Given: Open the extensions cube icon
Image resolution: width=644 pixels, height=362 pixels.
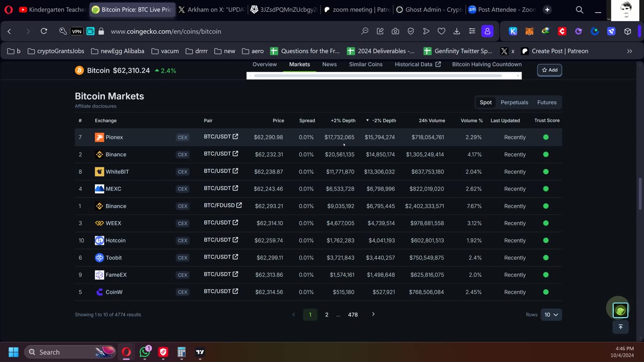Looking at the screenshot, I should (627, 31).
